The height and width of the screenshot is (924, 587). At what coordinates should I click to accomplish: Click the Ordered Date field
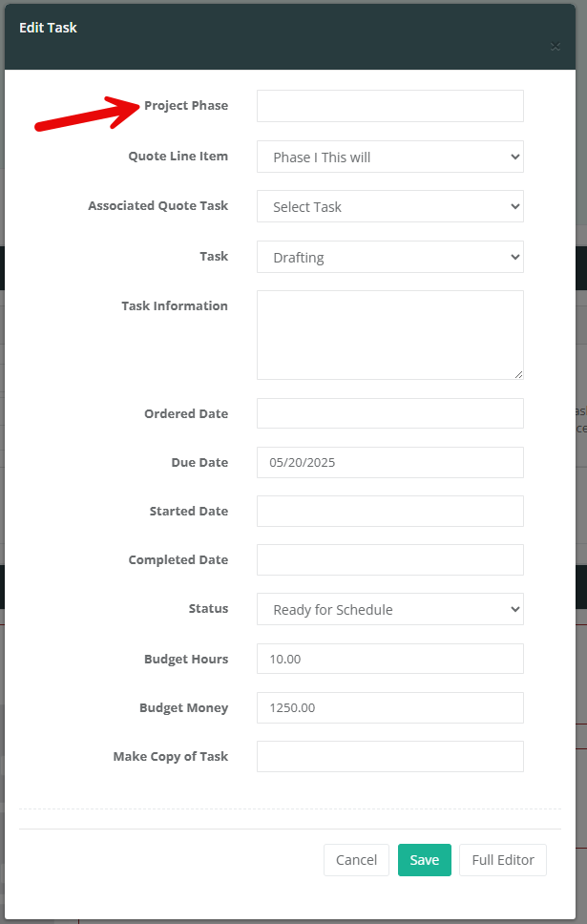(389, 413)
